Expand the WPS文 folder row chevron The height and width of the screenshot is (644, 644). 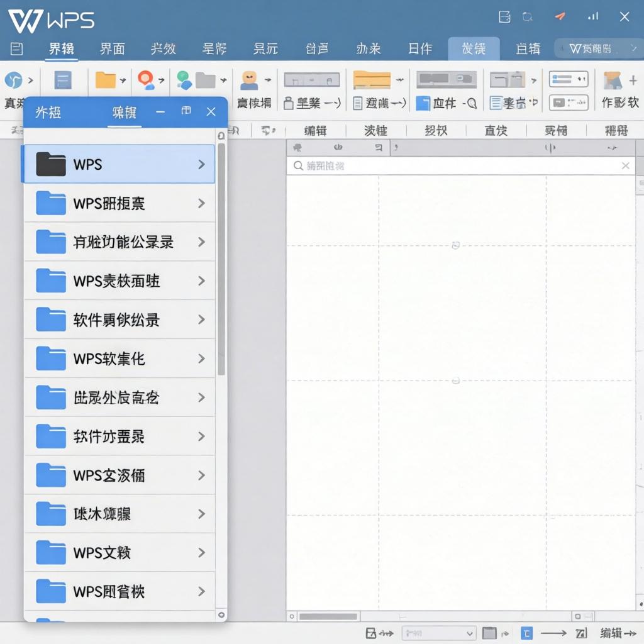pos(201,552)
